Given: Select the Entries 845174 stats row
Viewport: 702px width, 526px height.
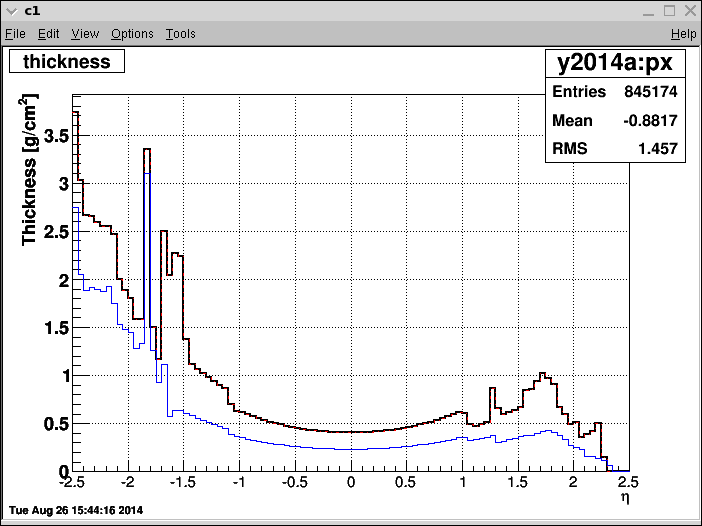Looking at the screenshot, I should pyautogui.click(x=615, y=92).
